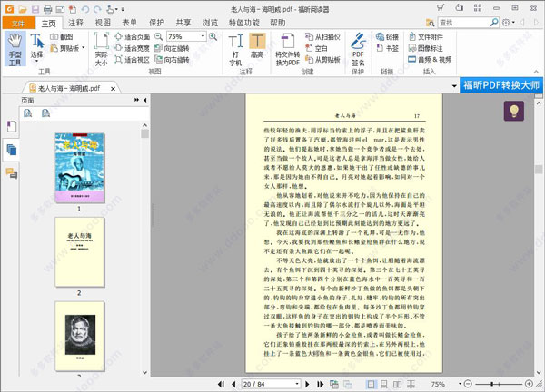Click the status bar zoom-in plus button
545x392 pixels.
click(529, 384)
